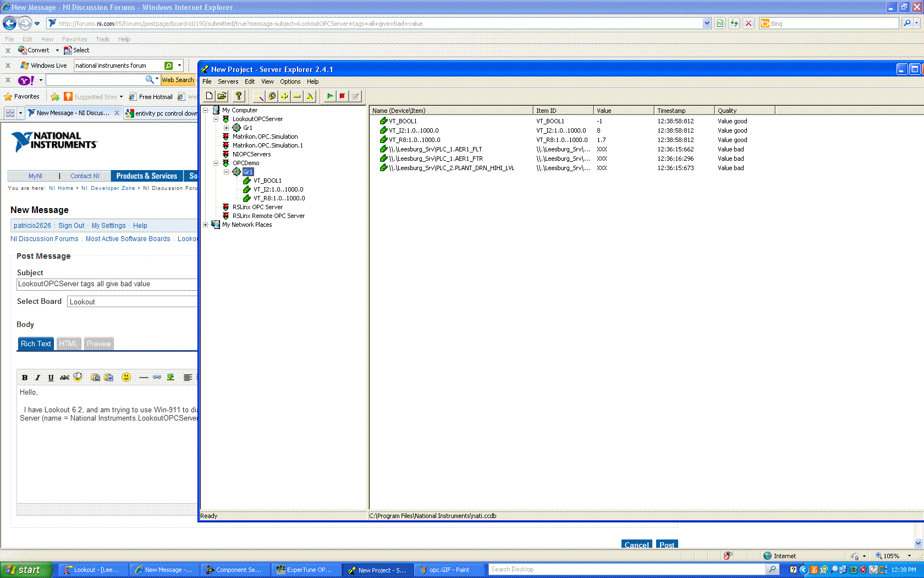Toggle italic formatting in the message editor
Screen dimensions: 924x578
37,378
